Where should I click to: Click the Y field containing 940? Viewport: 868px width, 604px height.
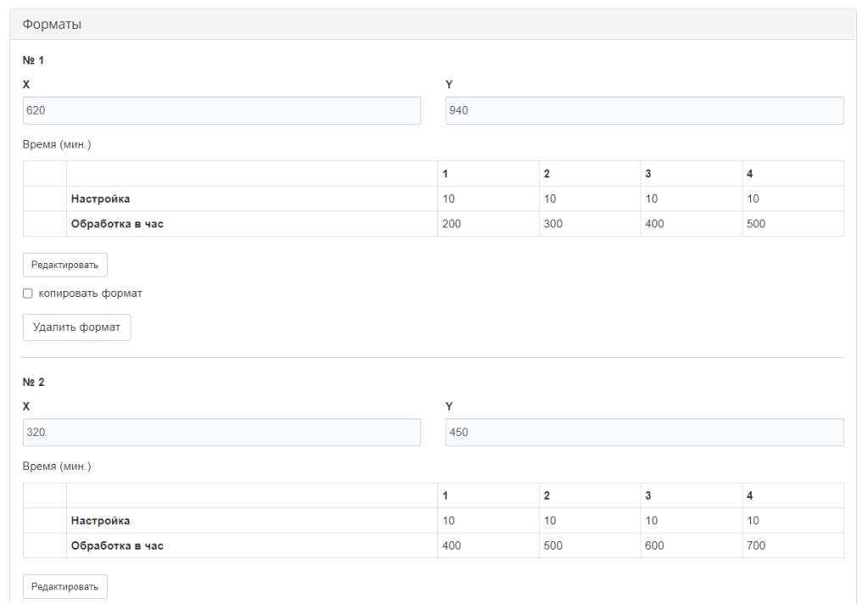[x=644, y=110]
